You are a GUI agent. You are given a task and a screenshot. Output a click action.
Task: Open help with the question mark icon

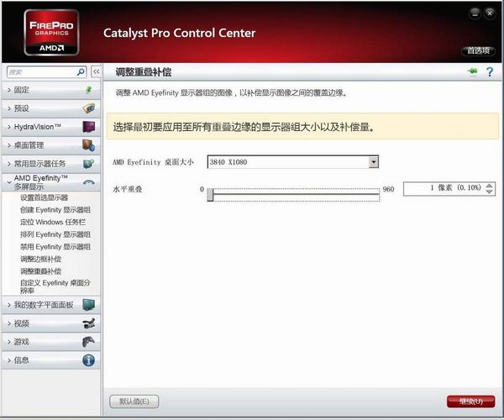(x=490, y=71)
